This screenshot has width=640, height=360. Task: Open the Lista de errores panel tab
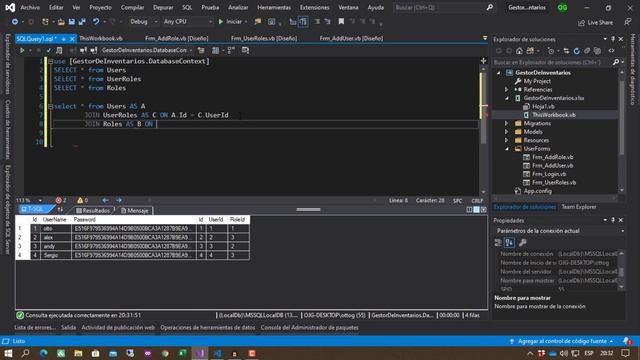(35, 327)
